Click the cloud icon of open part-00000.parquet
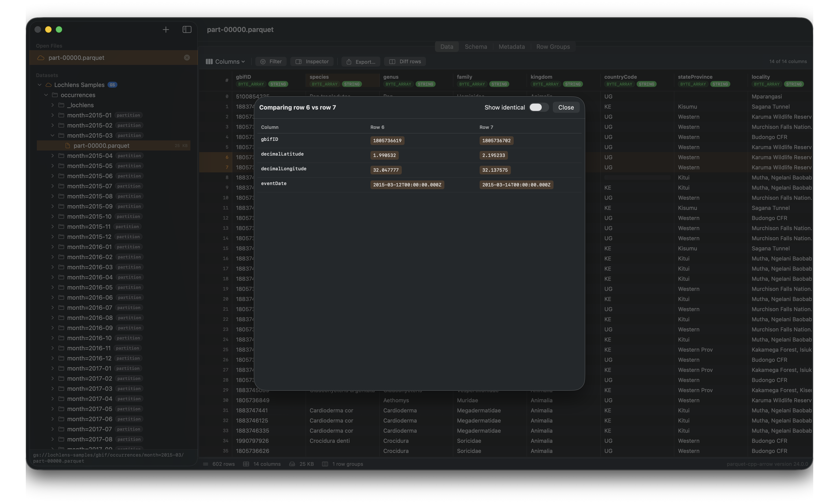 (x=41, y=58)
